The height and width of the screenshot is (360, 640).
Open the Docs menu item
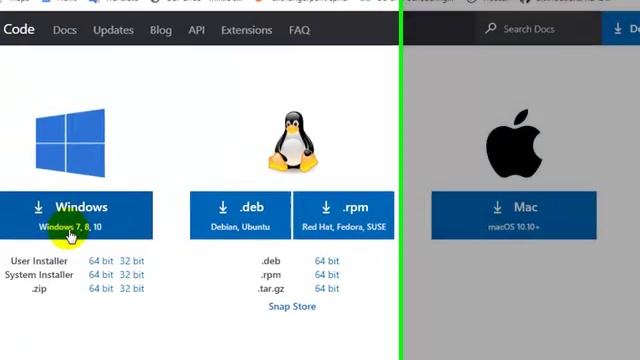coord(64,30)
